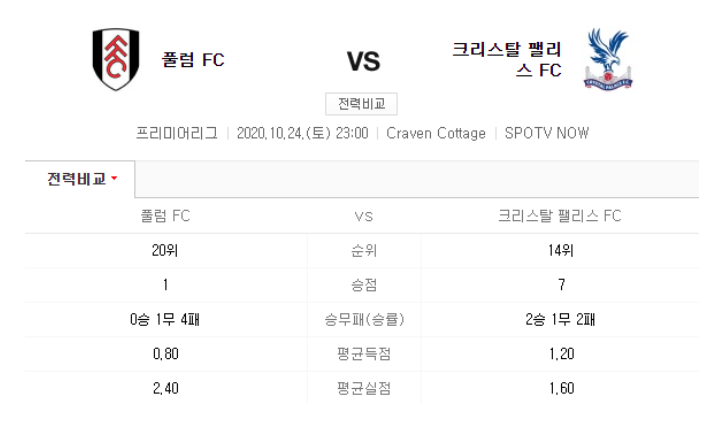Click the 순위 row label
The width and height of the screenshot is (712, 440).
click(364, 251)
